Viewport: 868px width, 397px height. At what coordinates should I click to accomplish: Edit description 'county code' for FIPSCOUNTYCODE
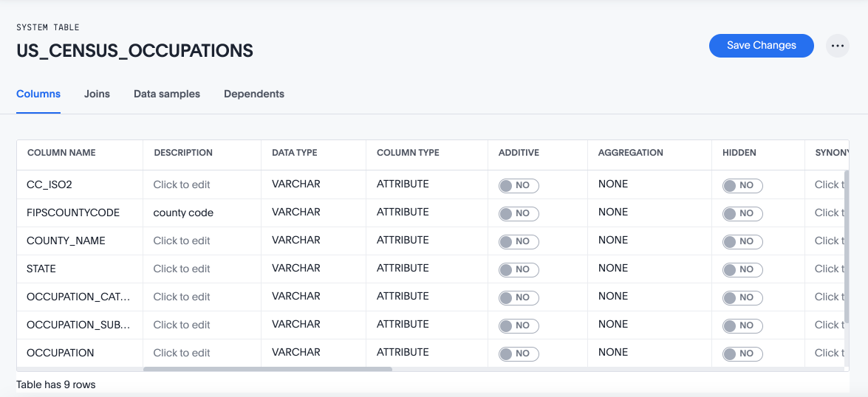183,213
